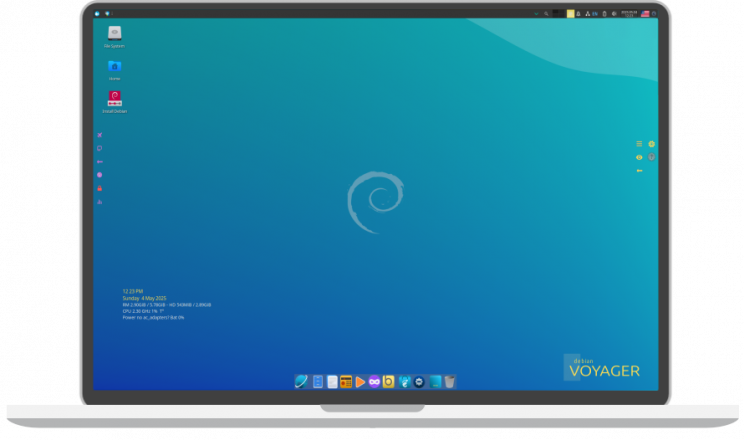744x440 pixels.
Task: Open the blue file cabinet dock icon
Action: (318, 382)
